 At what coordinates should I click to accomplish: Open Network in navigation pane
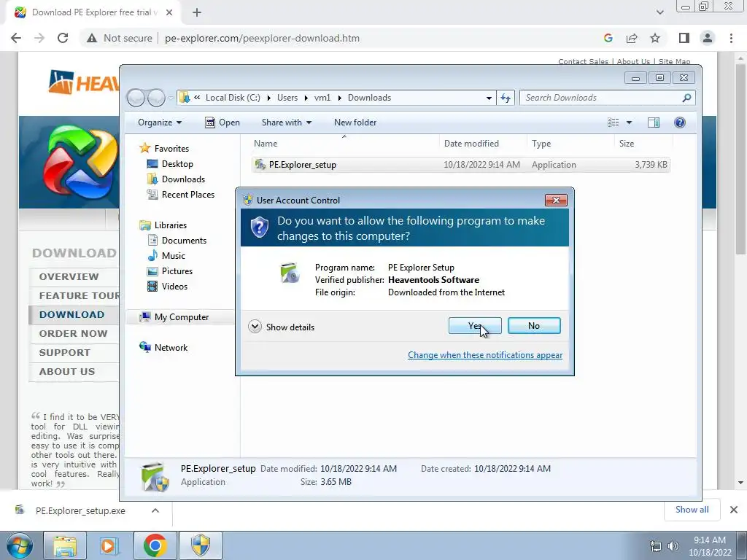pyautogui.click(x=163, y=348)
